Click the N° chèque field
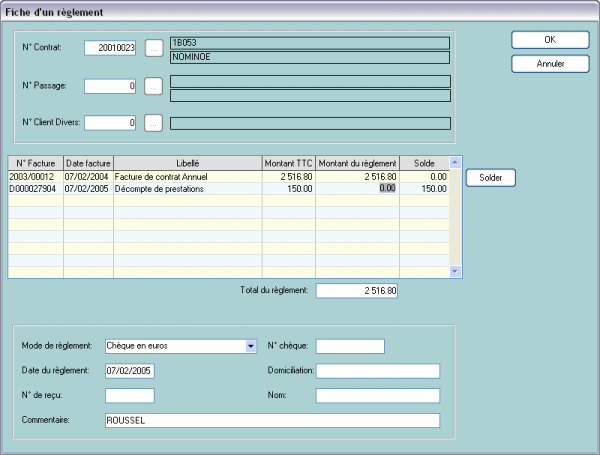The image size is (600, 455). [350, 346]
